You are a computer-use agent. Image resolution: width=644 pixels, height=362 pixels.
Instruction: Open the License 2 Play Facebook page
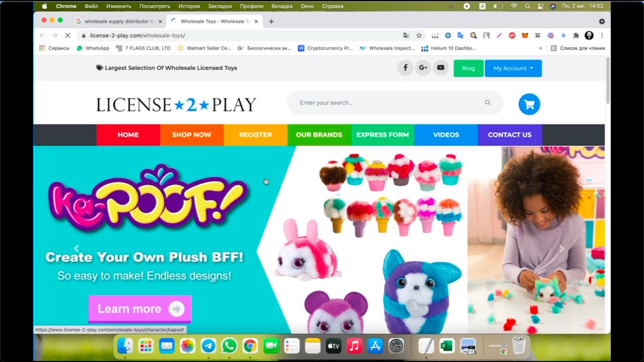click(x=405, y=68)
